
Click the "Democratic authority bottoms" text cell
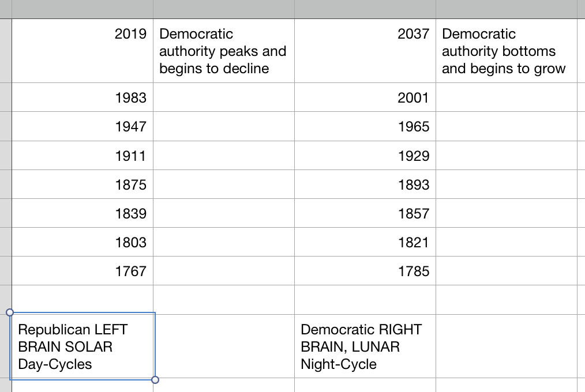506,51
